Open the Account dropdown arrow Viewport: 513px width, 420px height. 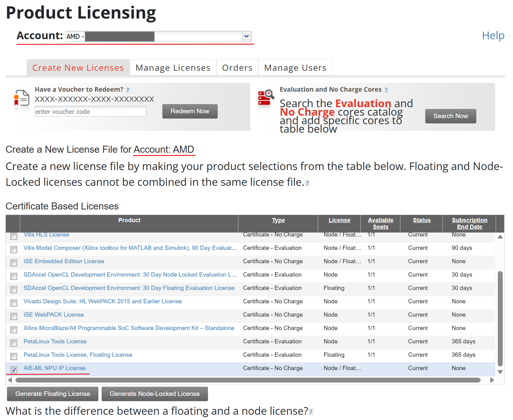tap(247, 36)
